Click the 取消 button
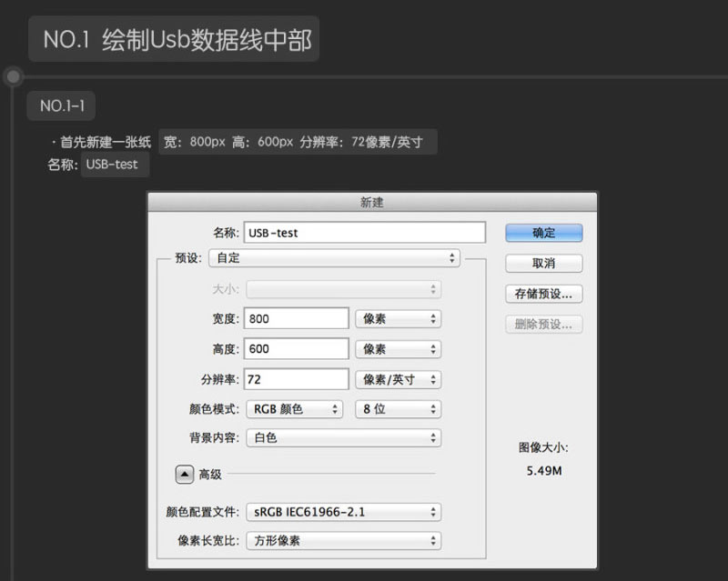Viewport: 728px width, 581px height. point(543,264)
